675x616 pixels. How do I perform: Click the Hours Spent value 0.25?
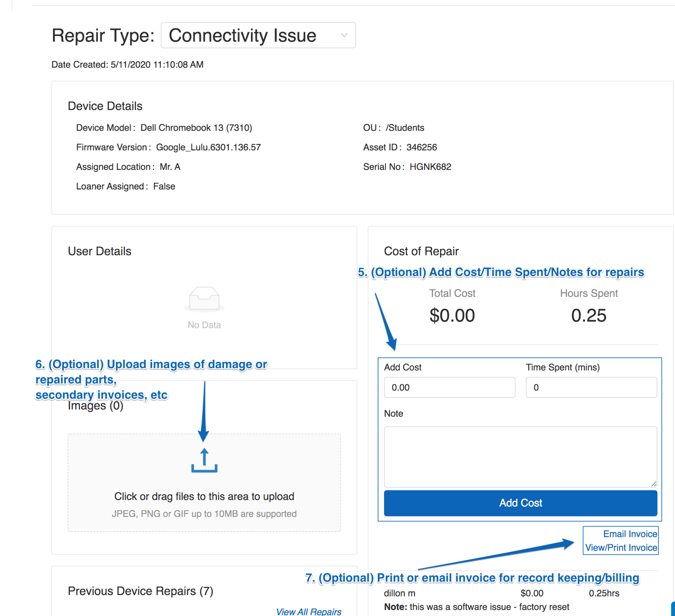589,315
